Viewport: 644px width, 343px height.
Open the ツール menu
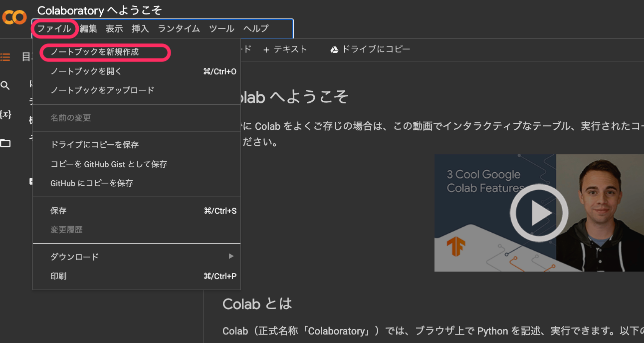pyautogui.click(x=221, y=28)
